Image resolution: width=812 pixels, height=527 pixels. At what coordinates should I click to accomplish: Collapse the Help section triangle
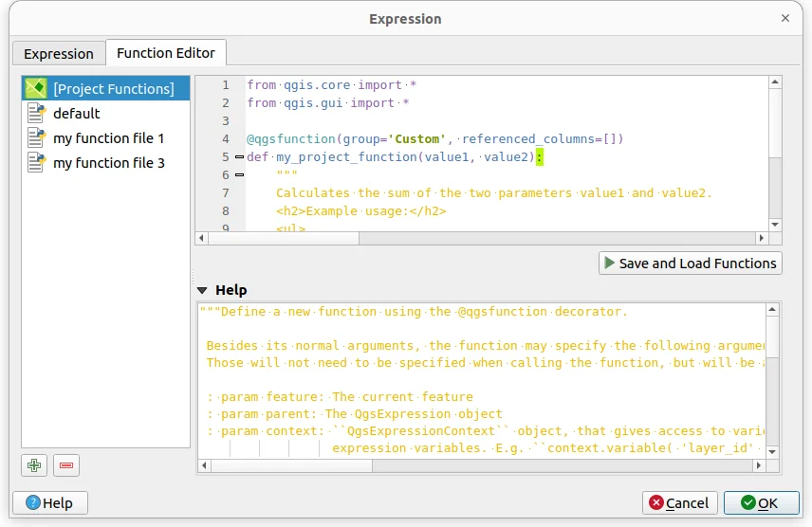202,290
